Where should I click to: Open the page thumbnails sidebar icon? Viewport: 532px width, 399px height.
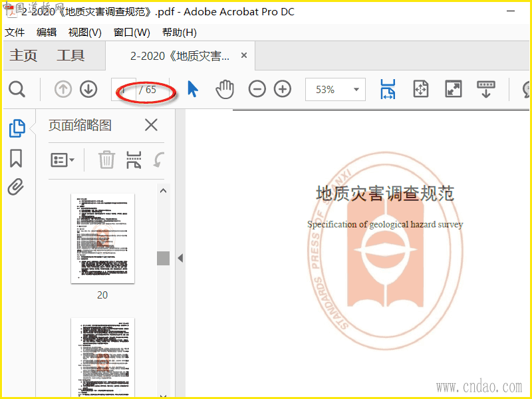pyautogui.click(x=17, y=128)
